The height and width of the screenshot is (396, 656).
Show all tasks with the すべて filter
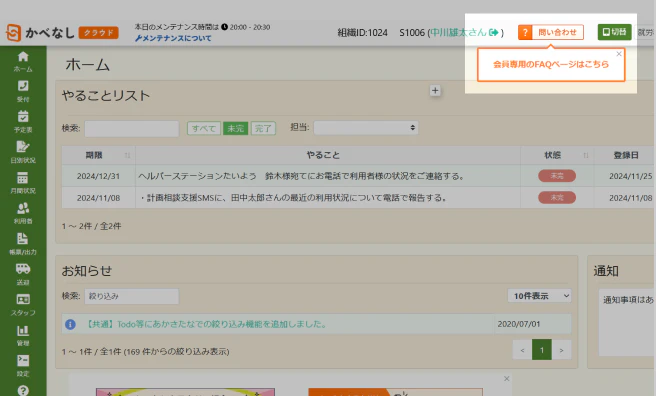[x=204, y=128]
